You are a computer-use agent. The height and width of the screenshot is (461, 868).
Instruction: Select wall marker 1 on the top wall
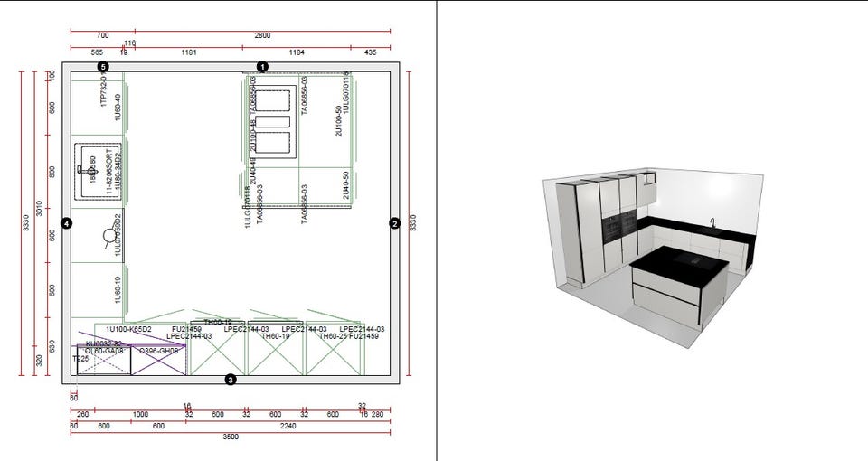[262, 67]
